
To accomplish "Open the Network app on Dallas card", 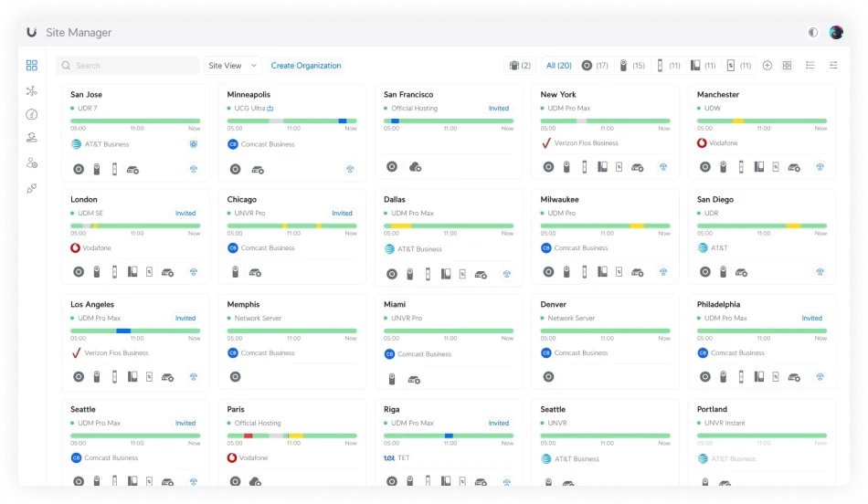I will pyautogui.click(x=392, y=274).
